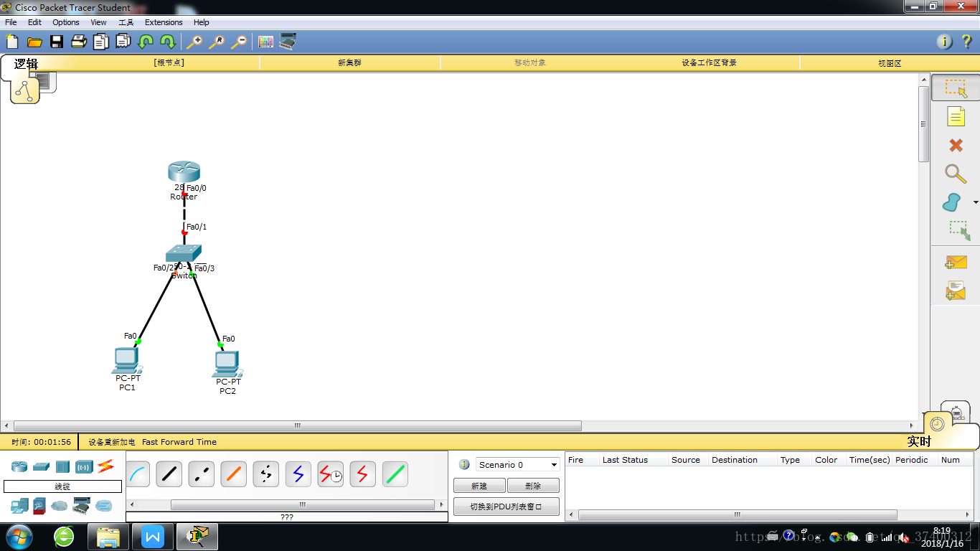Choose the Draw Polygon shape tool
980x551 pixels.
[x=952, y=203]
